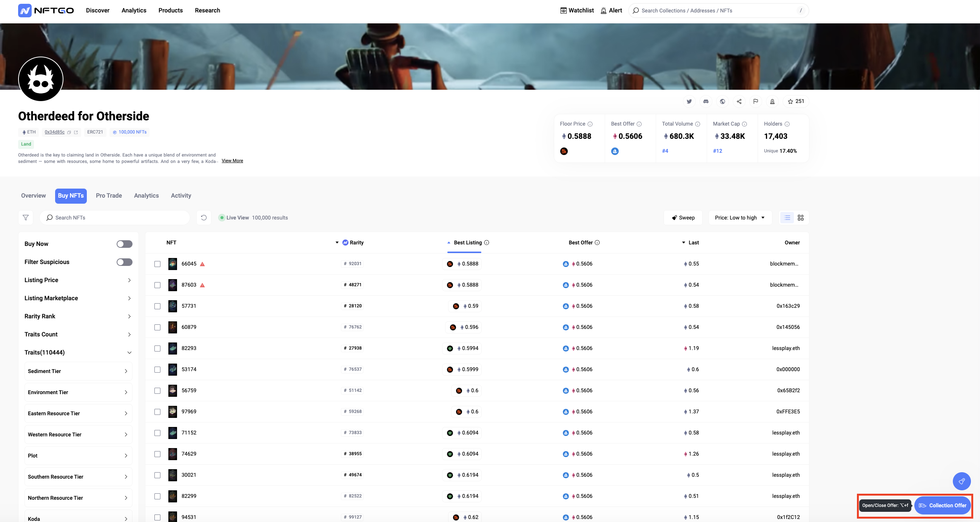Enable the Buy Now toggle
The image size is (980, 522).
tap(125, 244)
